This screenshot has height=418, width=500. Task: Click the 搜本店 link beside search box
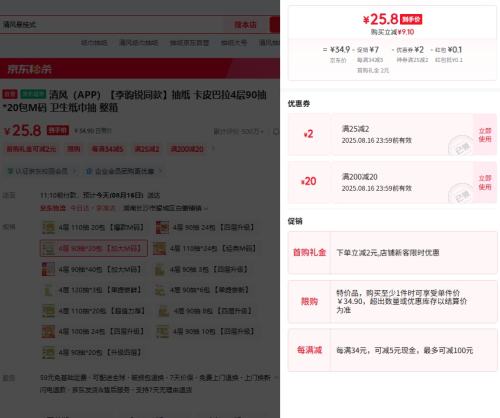point(245,25)
